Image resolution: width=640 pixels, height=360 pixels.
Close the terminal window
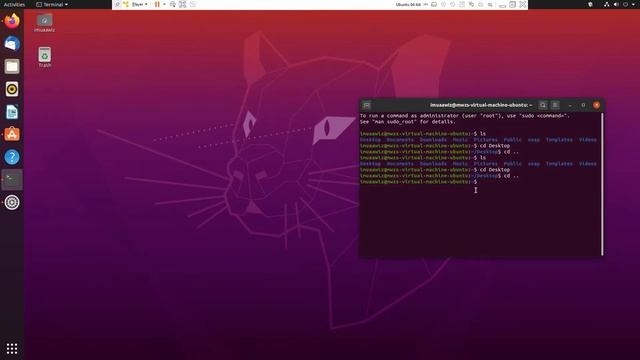coord(597,105)
